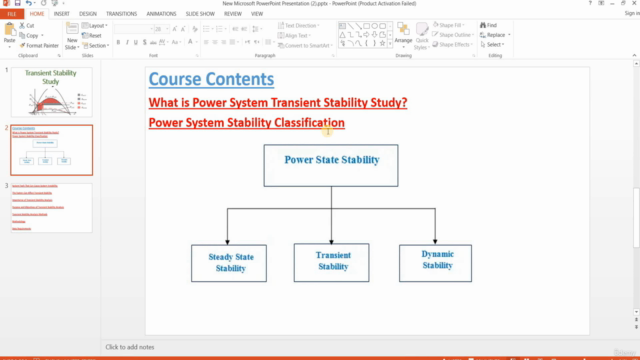Click the Reset slide button

coord(92,36)
